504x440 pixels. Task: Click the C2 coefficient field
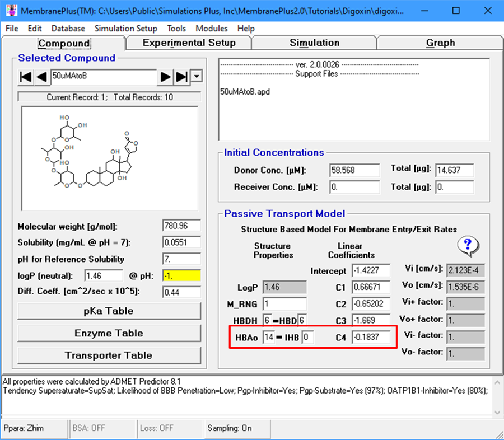[x=371, y=304]
